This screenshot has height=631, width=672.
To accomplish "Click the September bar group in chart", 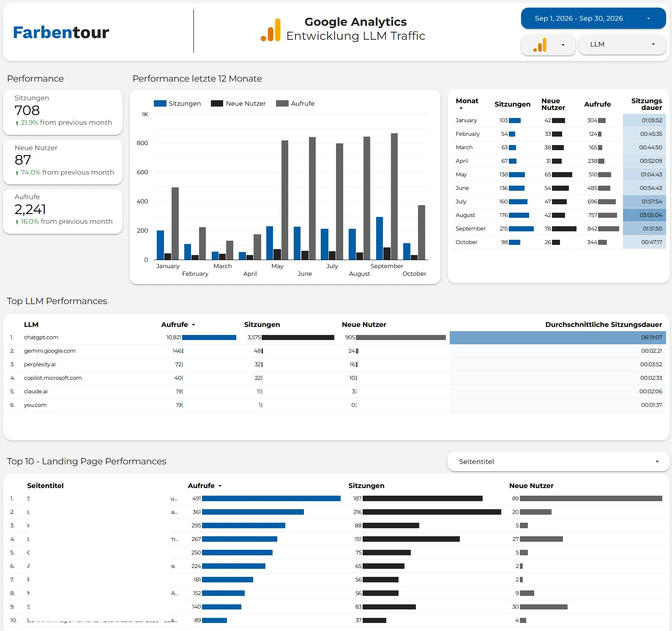I will coord(387,196).
